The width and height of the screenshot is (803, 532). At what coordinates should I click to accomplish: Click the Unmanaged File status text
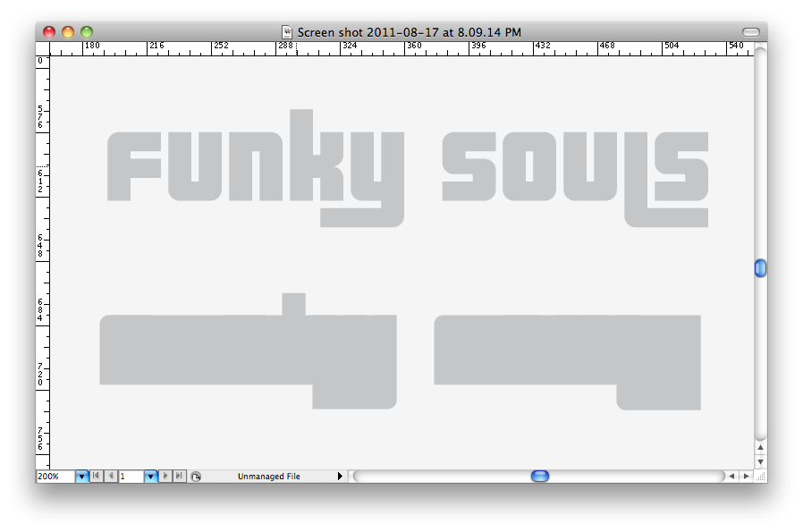click(269, 477)
